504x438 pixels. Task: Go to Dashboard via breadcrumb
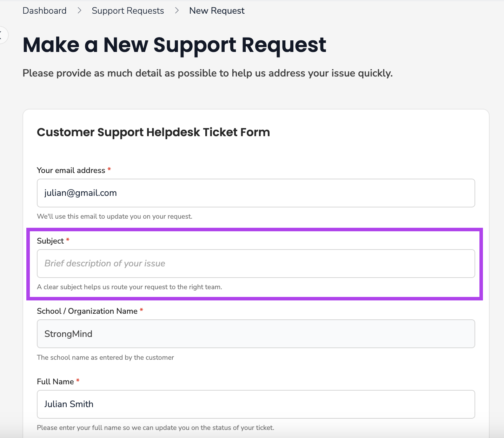(x=45, y=11)
